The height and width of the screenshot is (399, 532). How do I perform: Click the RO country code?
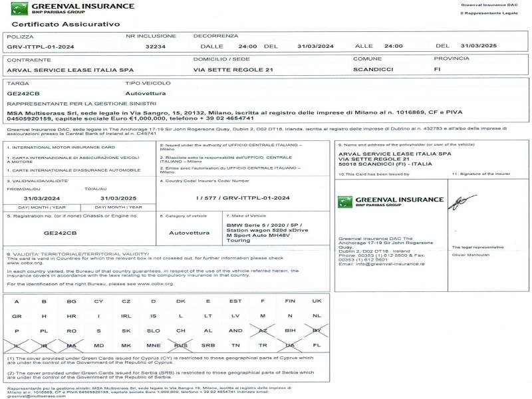coord(71,331)
